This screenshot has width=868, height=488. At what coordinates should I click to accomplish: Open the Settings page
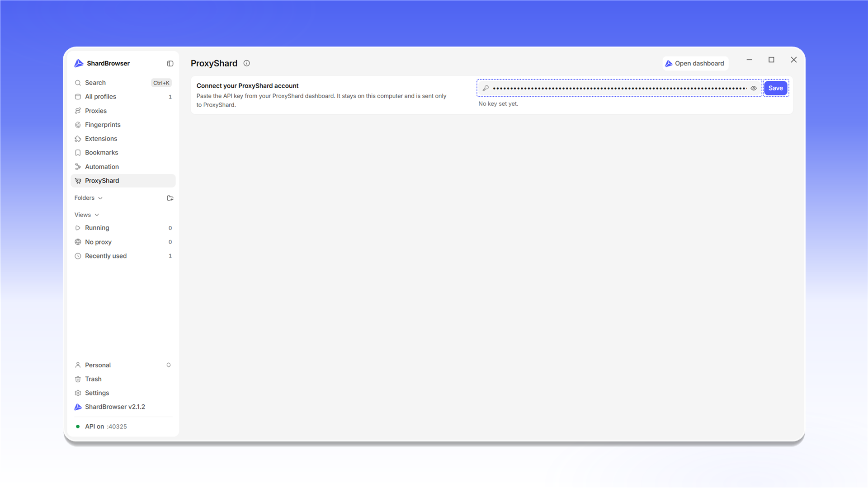pos(123,393)
